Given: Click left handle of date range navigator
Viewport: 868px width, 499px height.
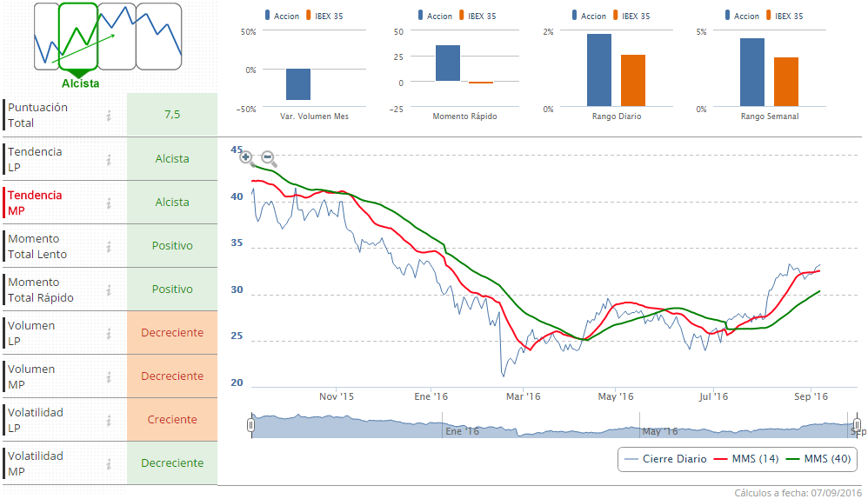Looking at the screenshot, I should pos(250,425).
